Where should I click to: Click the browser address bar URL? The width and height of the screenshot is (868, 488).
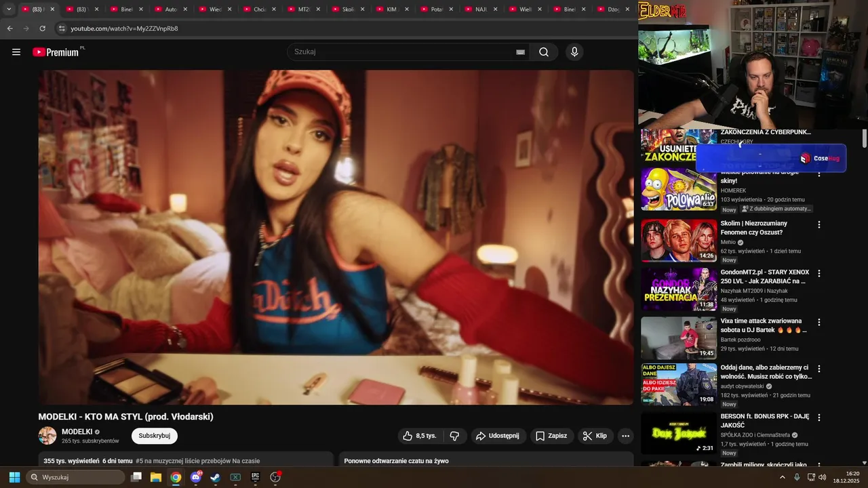point(124,28)
